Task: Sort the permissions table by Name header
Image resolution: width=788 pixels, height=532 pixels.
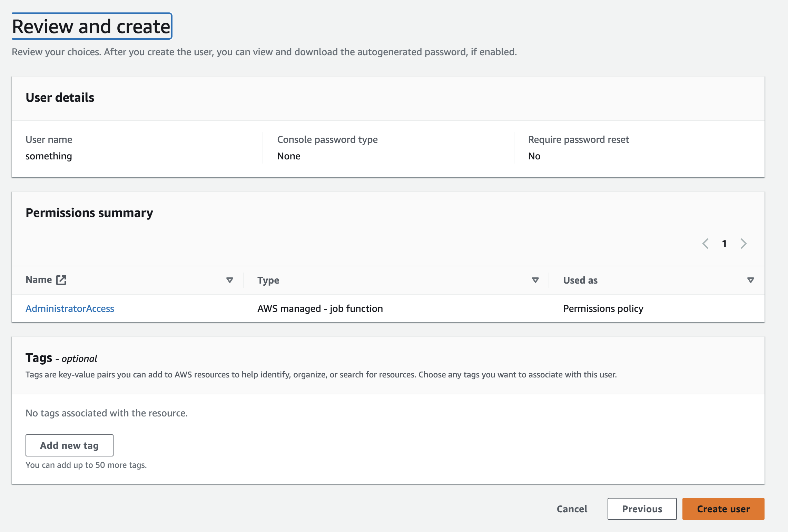Action: tap(39, 279)
